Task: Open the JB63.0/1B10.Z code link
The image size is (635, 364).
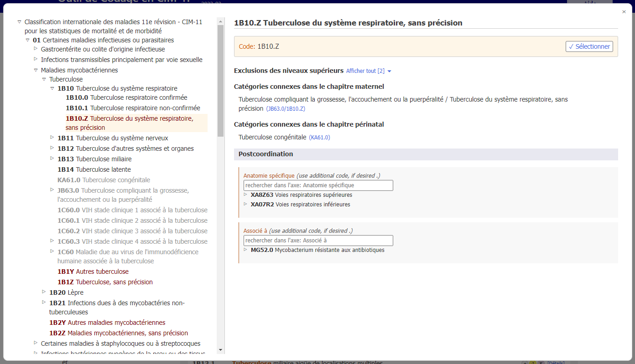Action: coord(286,109)
